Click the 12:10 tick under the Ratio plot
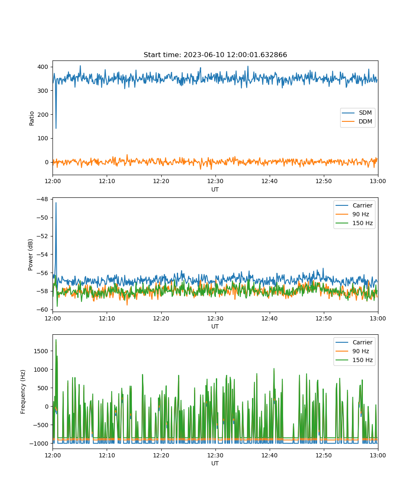 click(x=107, y=181)
